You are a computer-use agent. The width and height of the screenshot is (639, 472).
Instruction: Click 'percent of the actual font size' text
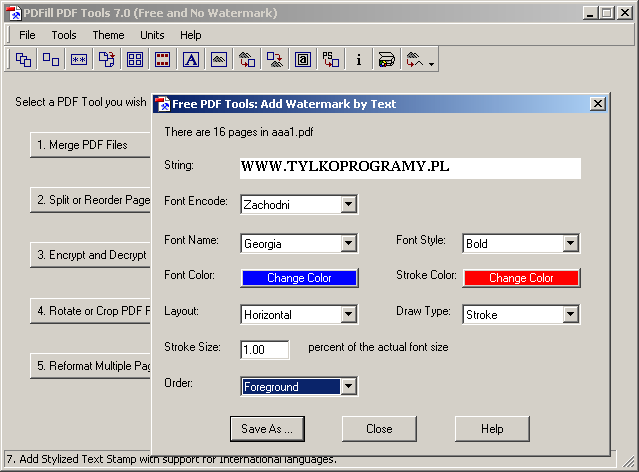pyautogui.click(x=378, y=347)
